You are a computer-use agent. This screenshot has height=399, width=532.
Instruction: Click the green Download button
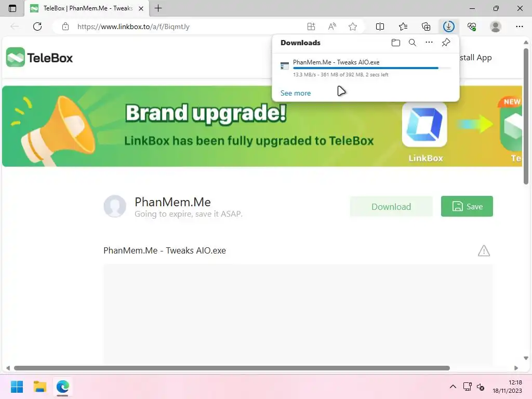pos(391,206)
